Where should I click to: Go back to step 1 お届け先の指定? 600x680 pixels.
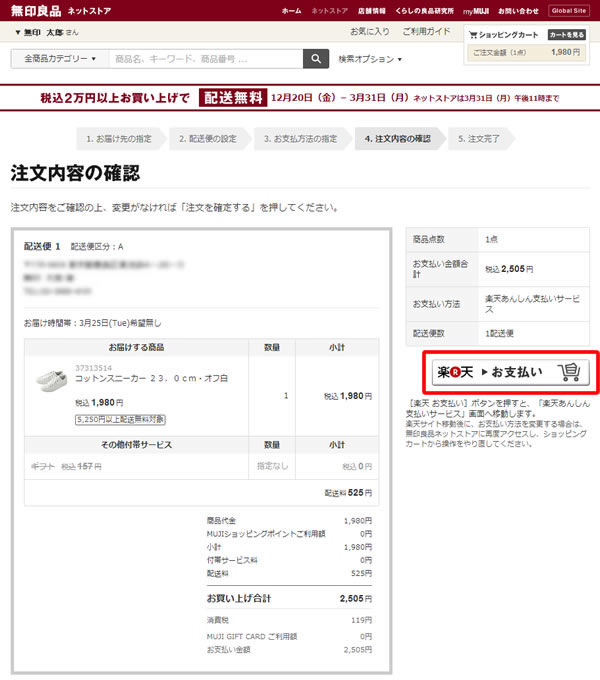click(117, 138)
